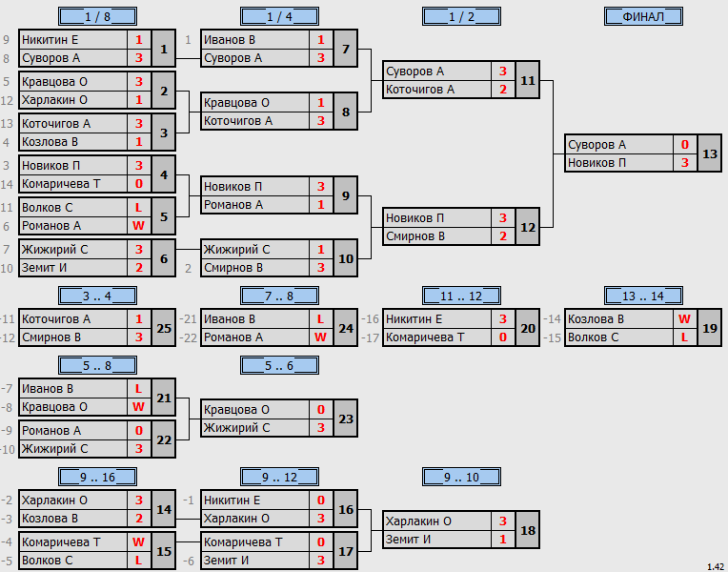The width and height of the screenshot is (728, 572).
Task: Click the 1 / 8 round header
Action: [x=97, y=16]
